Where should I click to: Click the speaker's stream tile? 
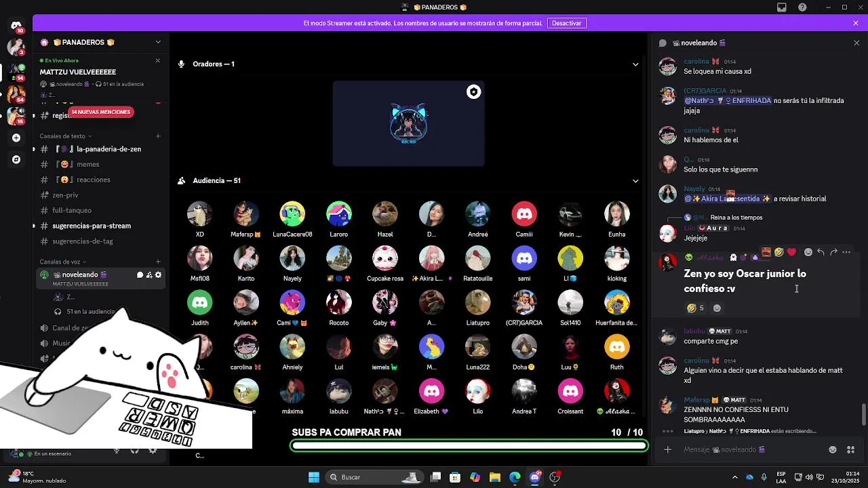409,123
